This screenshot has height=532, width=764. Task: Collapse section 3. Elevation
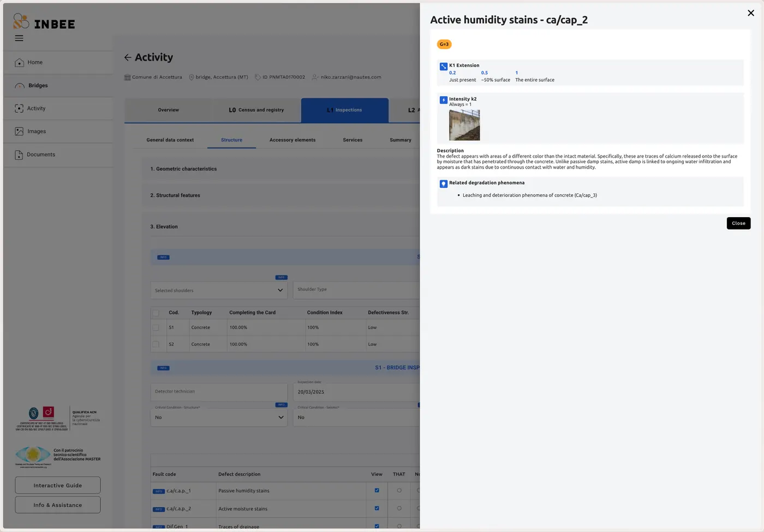click(281, 226)
